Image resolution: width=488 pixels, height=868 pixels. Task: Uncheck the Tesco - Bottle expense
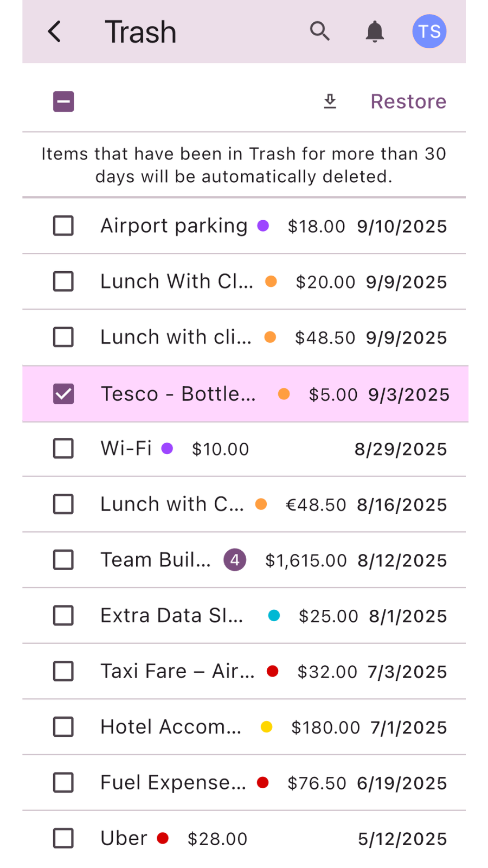(63, 394)
